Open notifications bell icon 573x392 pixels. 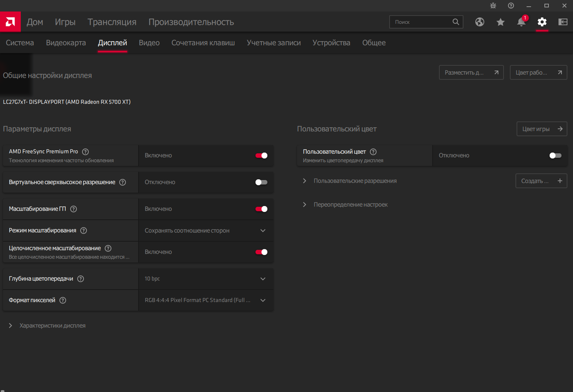pos(521,22)
